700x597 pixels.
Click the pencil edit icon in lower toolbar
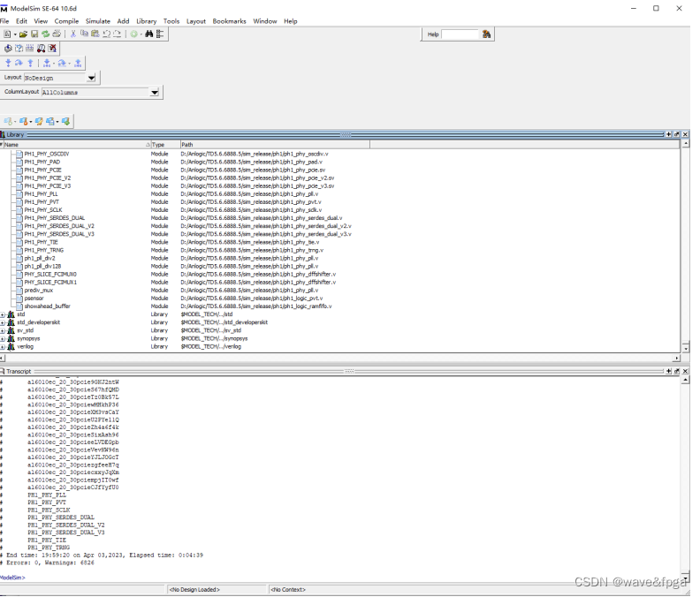(39, 121)
